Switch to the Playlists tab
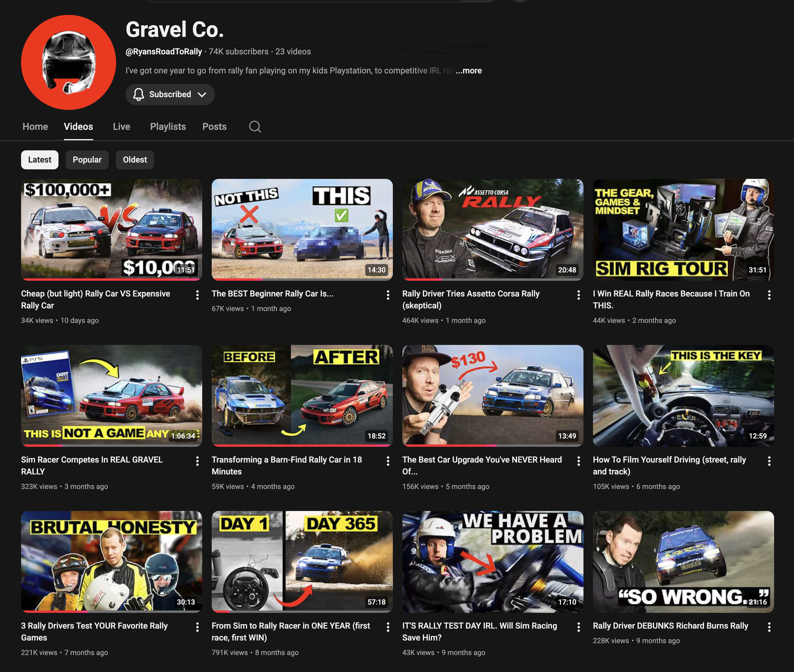 pyautogui.click(x=168, y=126)
